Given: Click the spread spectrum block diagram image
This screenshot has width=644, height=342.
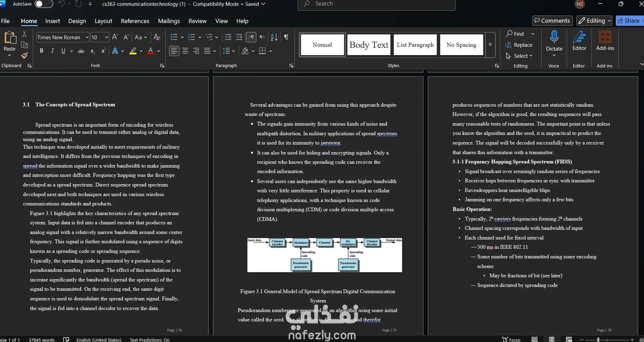Looking at the screenshot, I should [x=325, y=255].
